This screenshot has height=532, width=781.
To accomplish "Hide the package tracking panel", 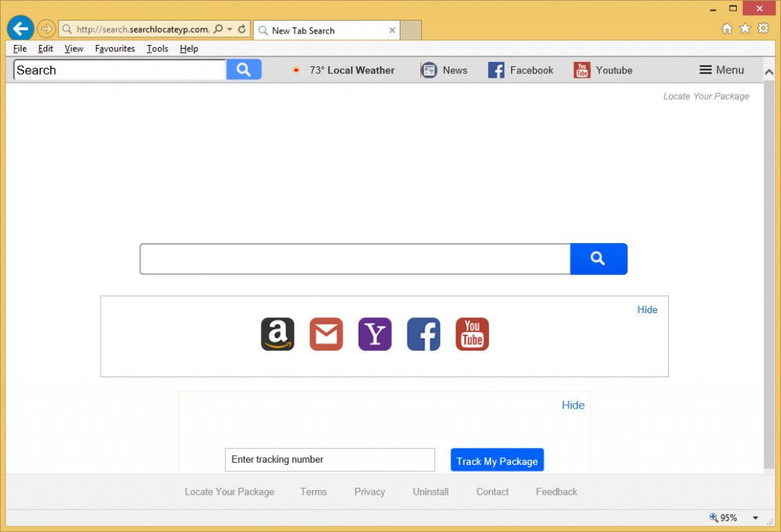I will tap(573, 405).
